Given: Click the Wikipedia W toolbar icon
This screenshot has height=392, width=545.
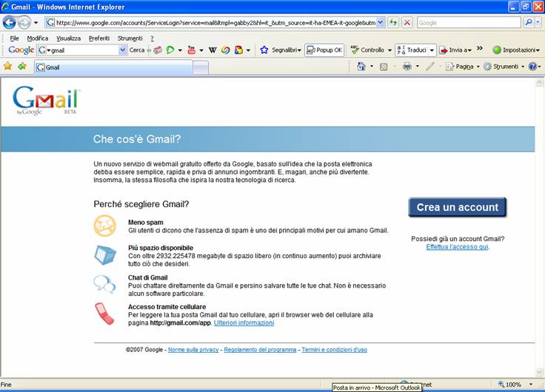Looking at the screenshot, I should coord(213,50).
